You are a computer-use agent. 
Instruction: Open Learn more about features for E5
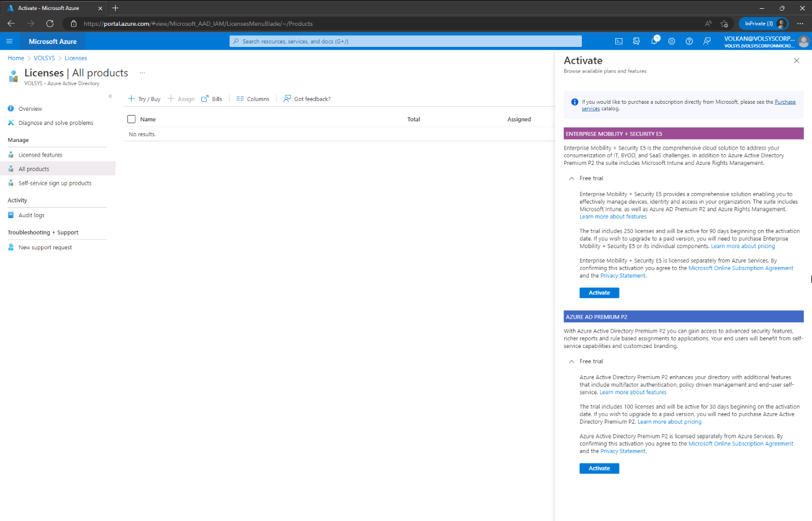point(613,216)
